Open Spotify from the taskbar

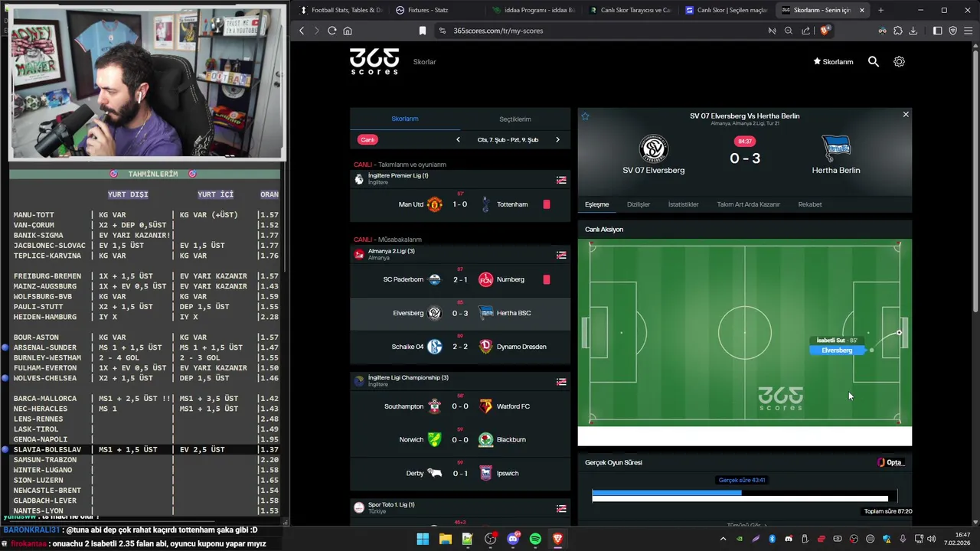click(535, 539)
